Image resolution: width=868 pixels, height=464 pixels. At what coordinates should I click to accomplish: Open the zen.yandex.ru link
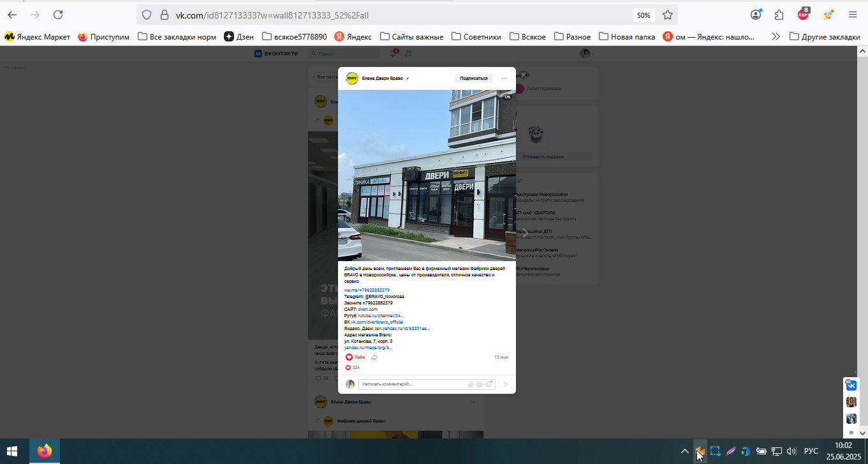tap(402, 329)
